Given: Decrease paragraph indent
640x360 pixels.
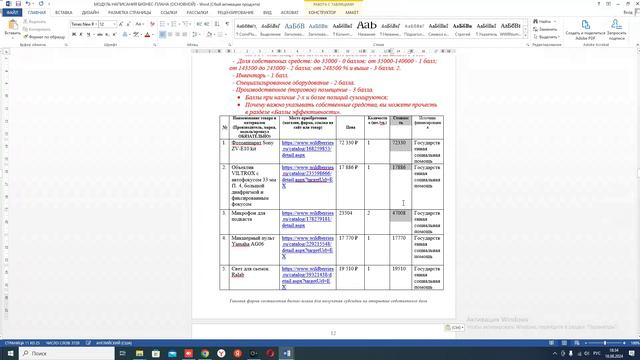Looking at the screenshot, I should 199,24.
